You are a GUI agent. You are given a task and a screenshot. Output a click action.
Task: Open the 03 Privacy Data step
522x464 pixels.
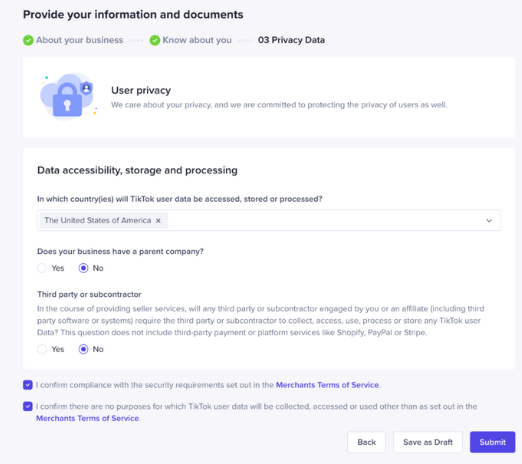[291, 40]
